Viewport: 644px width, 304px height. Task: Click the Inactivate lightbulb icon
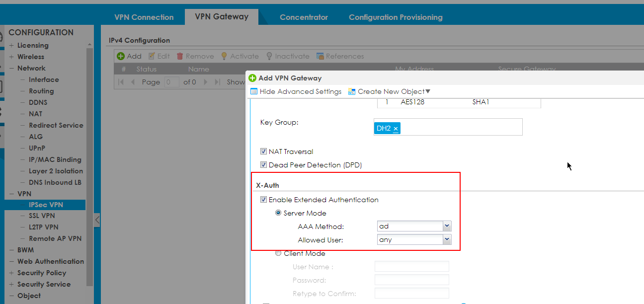pyautogui.click(x=269, y=56)
